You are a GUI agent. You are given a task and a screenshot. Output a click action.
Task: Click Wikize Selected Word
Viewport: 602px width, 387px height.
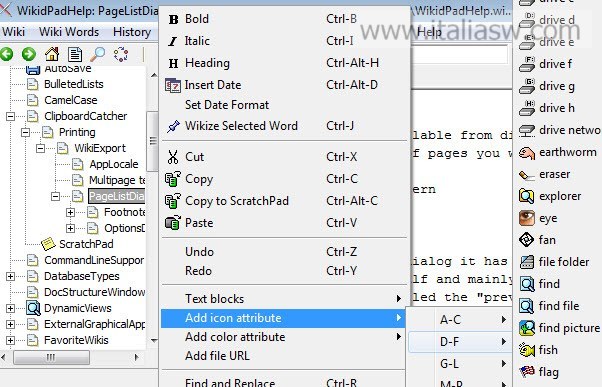(x=284, y=126)
